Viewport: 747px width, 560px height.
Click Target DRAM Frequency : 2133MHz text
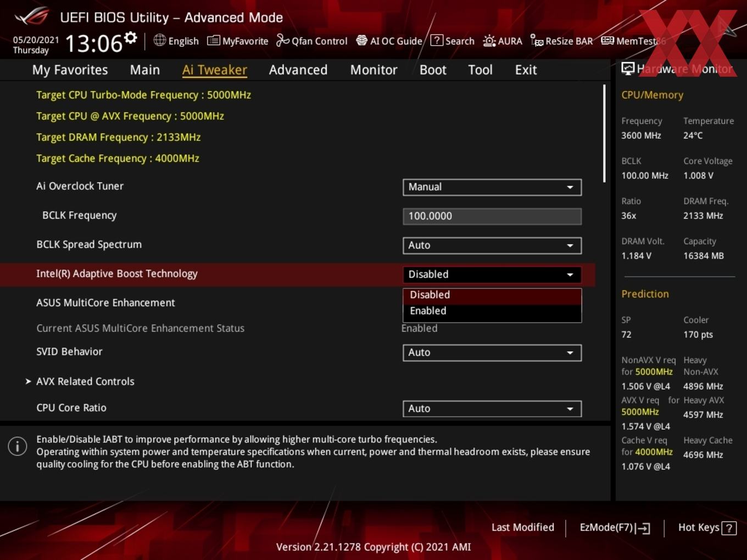pos(118,137)
